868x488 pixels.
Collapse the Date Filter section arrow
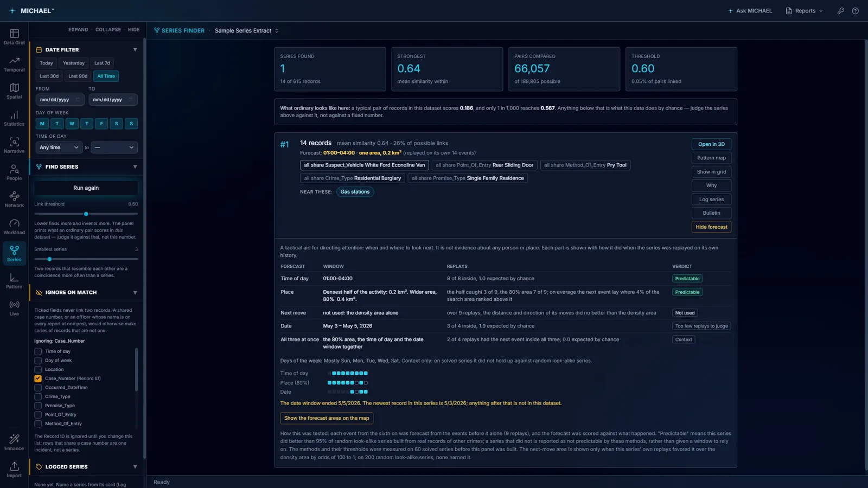[135, 50]
